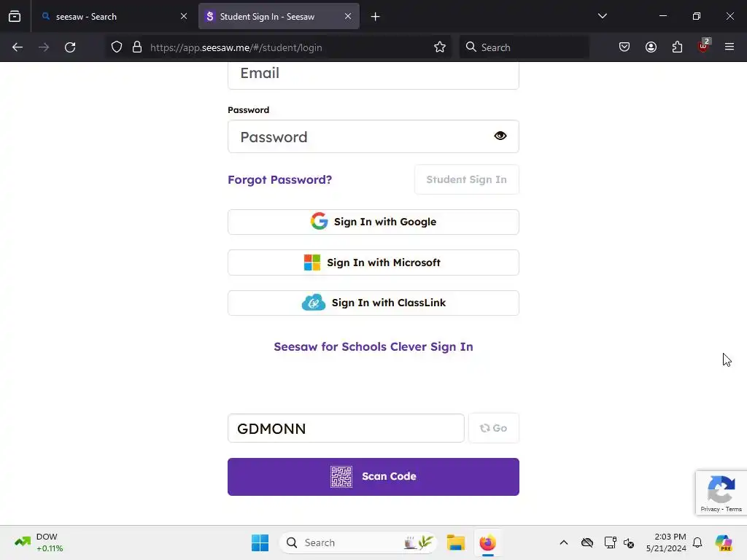Click the reCAPTCHA badge logo
The image size is (747, 560).
(721, 489)
